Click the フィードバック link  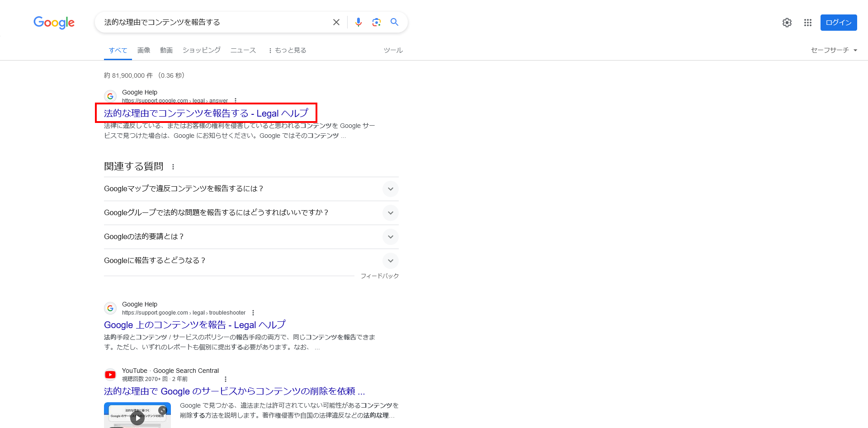[x=380, y=276]
